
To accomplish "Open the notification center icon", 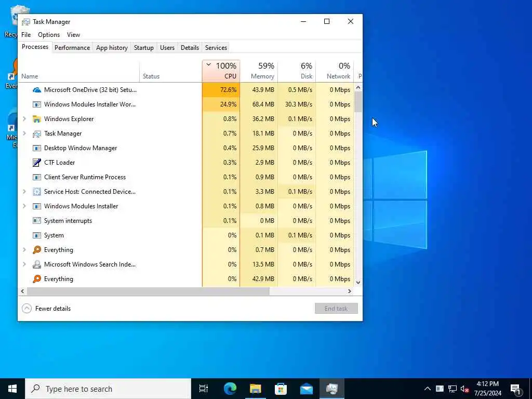I will coord(516,389).
